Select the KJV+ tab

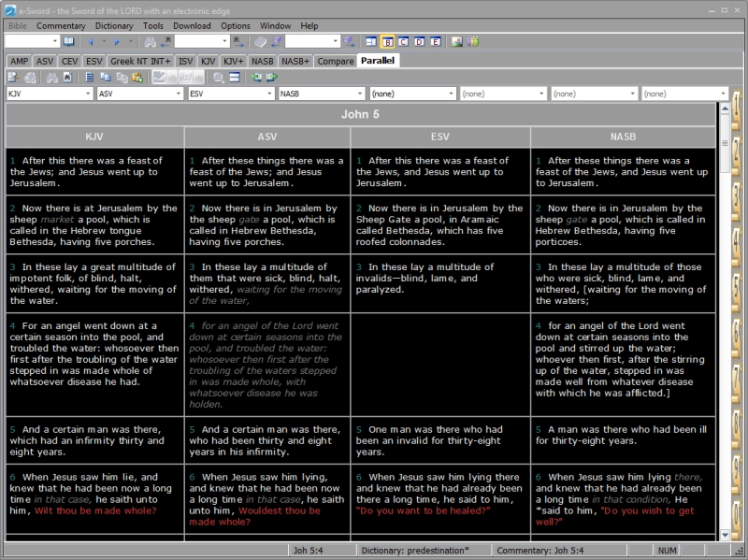point(233,61)
